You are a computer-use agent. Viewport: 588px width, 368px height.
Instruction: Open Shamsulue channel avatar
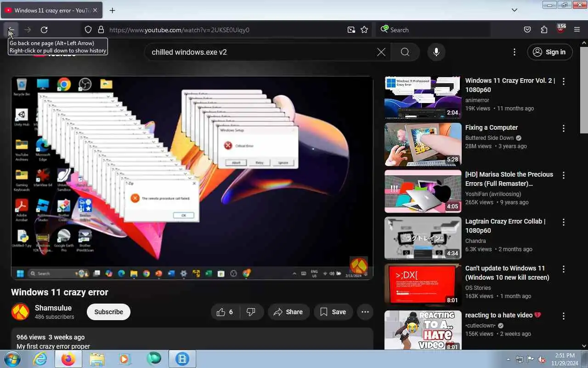(20, 312)
